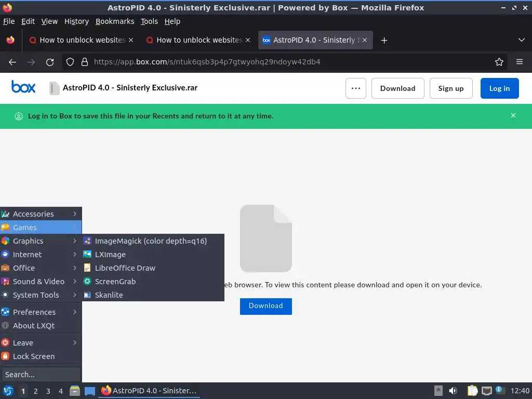Open the Tools menu
The image size is (532, 399).
(x=149, y=21)
